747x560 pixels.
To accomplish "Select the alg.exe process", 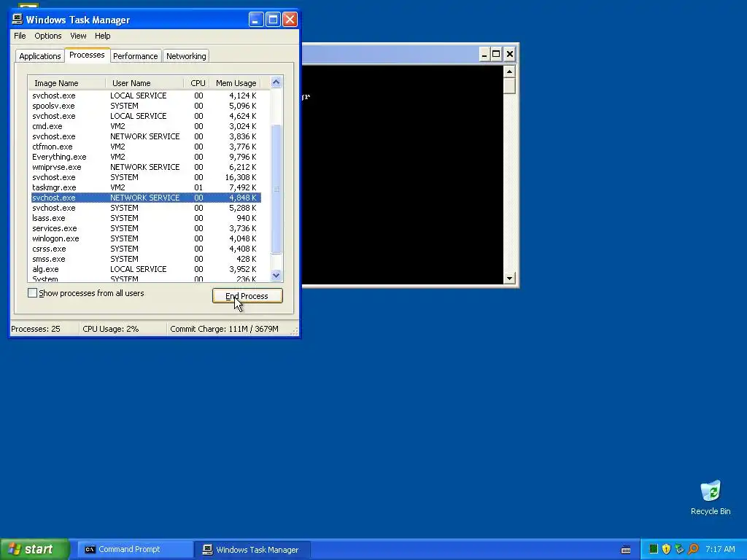I will pyautogui.click(x=146, y=269).
